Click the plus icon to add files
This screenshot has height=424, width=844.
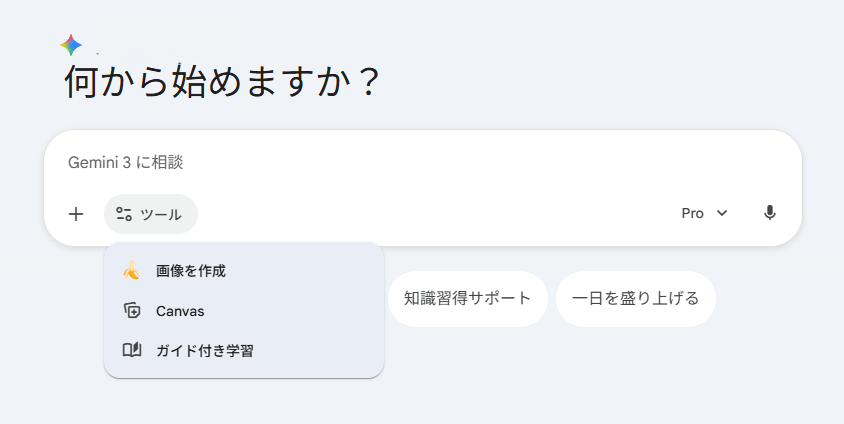tap(76, 213)
